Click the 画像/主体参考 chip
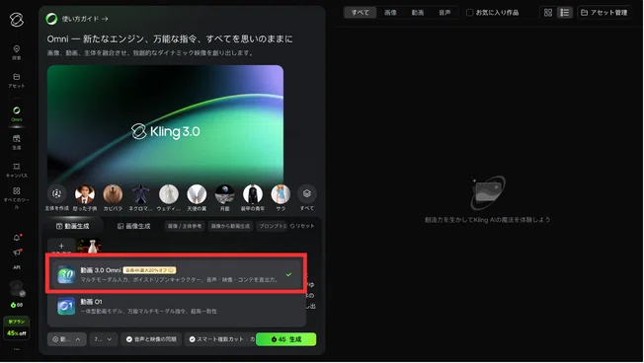Screen dimensions: 644x363 pyautogui.click(x=185, y=226)
